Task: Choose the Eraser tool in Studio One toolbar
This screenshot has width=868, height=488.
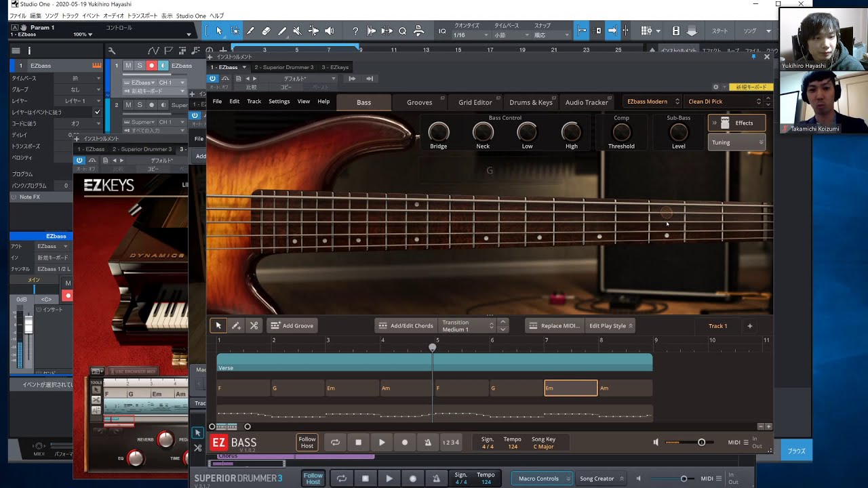Action: click(x=266, y=30)
